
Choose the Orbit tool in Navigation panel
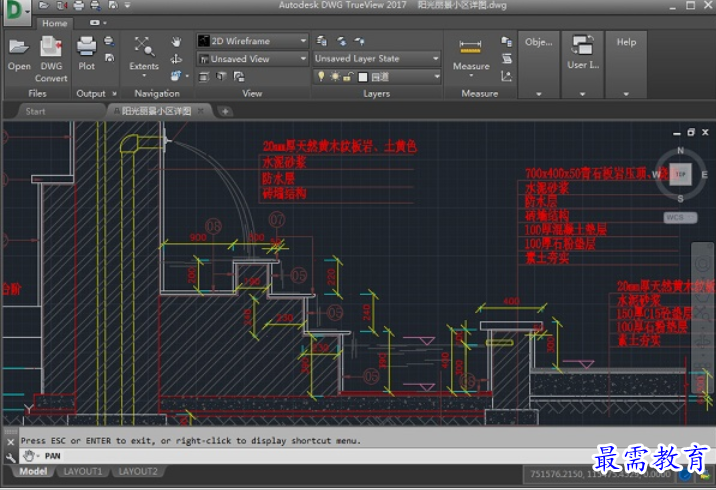[x=176, y=59]
